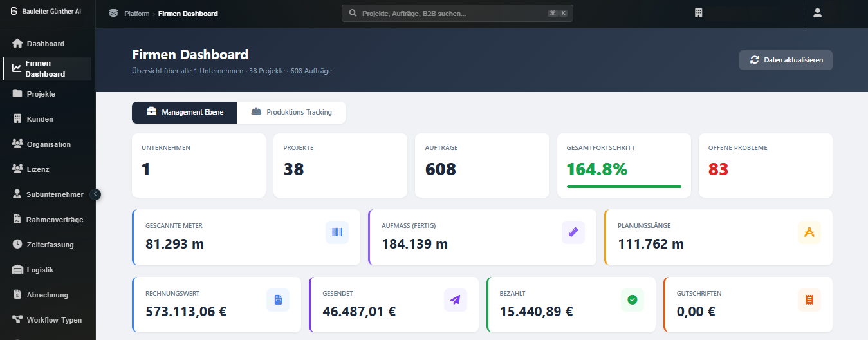
Task: Open Kunden in the sidebar
Action: click(48, 119)
